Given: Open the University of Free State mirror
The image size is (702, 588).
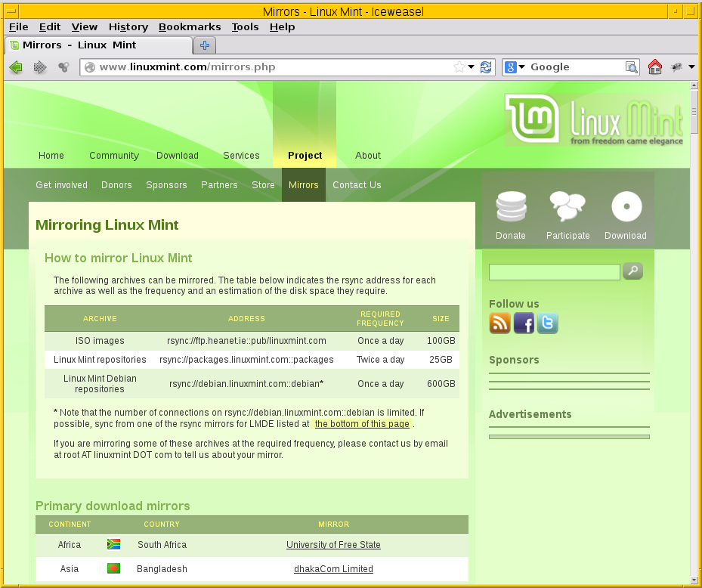Looking at the screenshot, I should pos(333,544).
